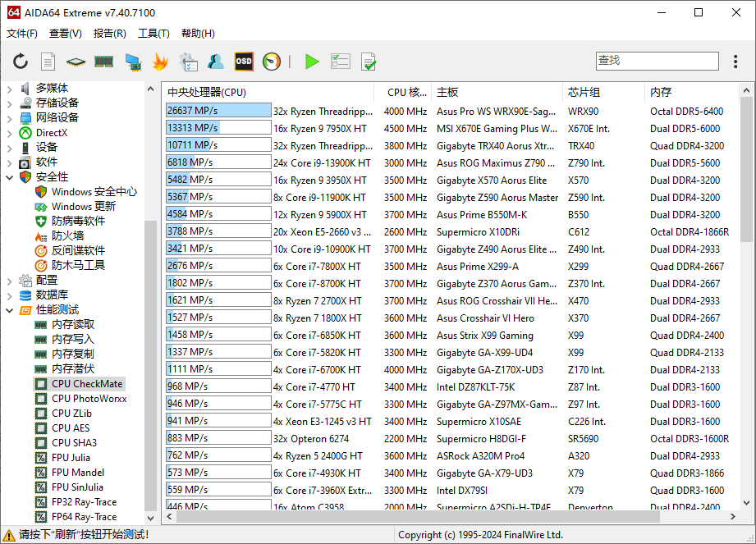Select 防火墙 item in sidebar
This screenshot has height=544, width=756.
[x=67, y=236]
